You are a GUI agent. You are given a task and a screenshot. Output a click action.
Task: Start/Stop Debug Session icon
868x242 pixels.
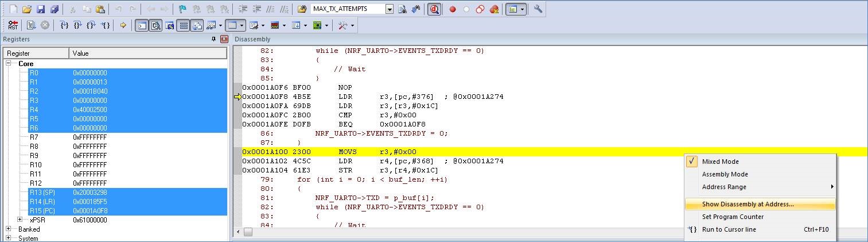434,9
